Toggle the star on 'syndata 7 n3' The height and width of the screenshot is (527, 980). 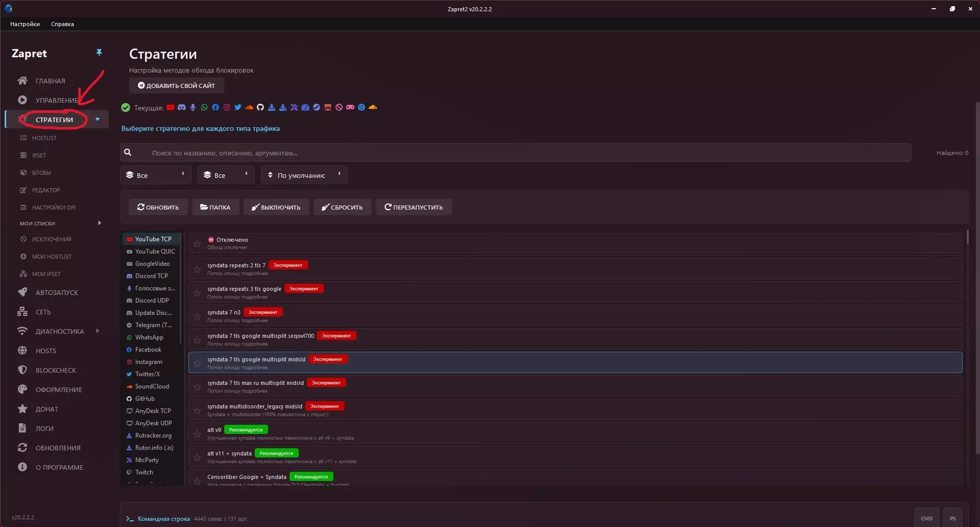coord(197,316)
